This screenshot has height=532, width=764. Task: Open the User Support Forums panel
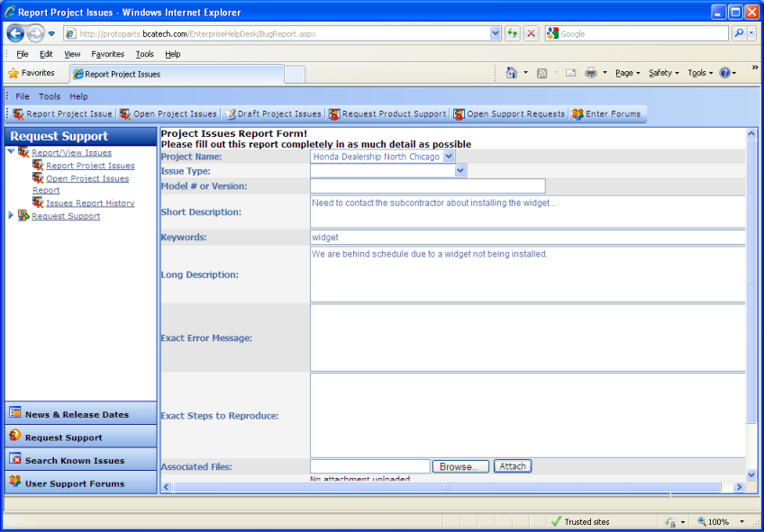tap(81, 482)
